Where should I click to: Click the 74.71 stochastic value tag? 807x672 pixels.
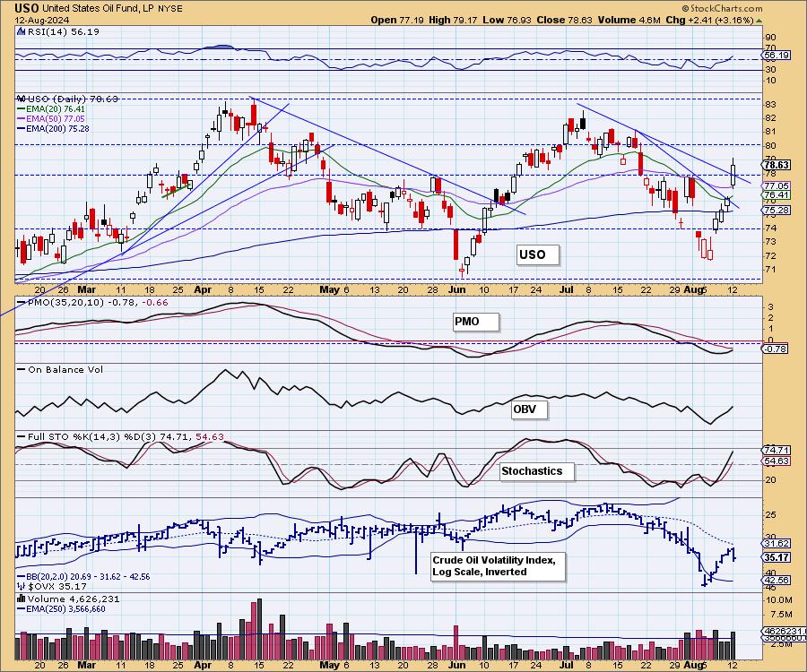[x=777, y=451]
